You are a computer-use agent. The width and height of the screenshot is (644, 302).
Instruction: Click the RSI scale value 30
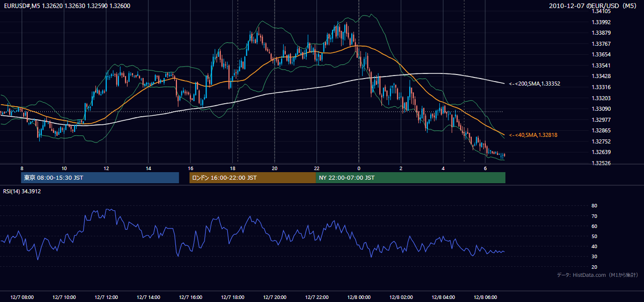(595, 257)
